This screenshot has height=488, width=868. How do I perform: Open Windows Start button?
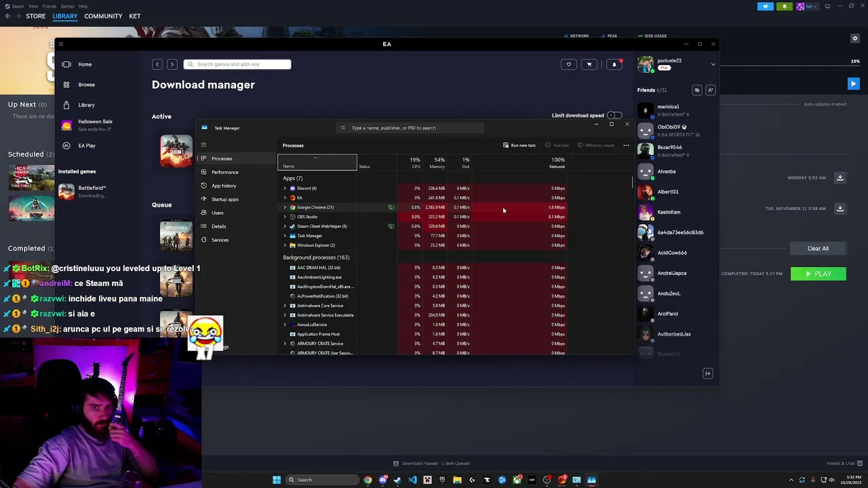pyautogui.click(x=277, y=480)
